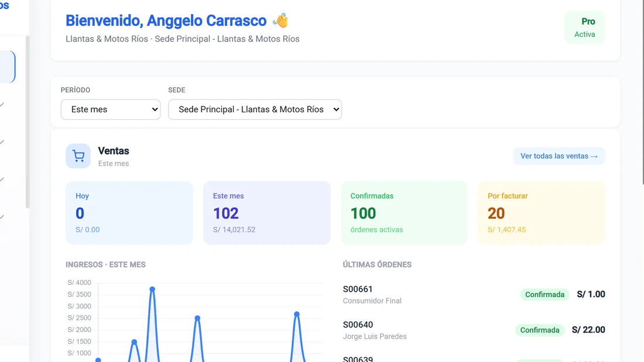Image resolution: width=644 pixels, height=362 pixels.
Task: Click the Bienvenido, Anggelo Carrasco heading
Action: click(166, 20)
